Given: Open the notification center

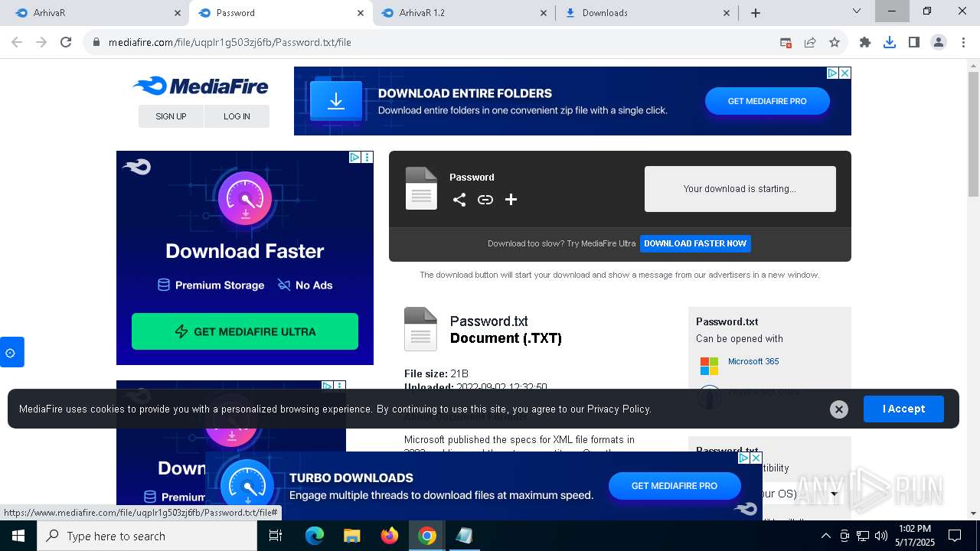Looking at the screenshot, I should (x=955, y=536).
